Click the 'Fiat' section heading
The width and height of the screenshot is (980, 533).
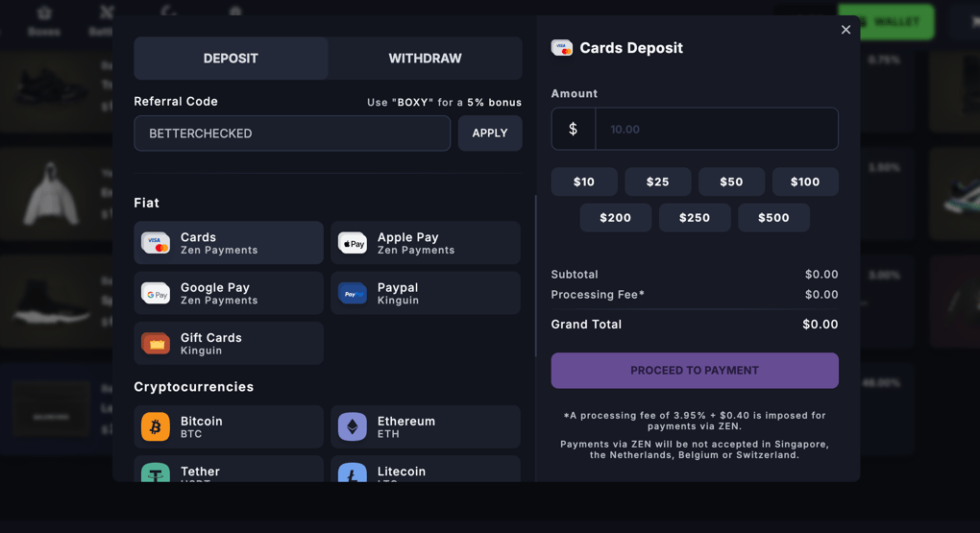(146, 203)
